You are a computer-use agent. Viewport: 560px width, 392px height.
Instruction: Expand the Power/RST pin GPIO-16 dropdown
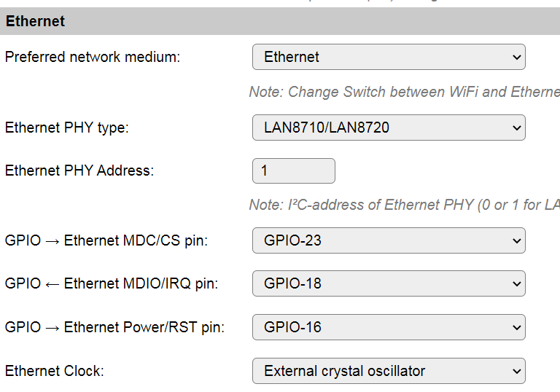tap(388, 327)
